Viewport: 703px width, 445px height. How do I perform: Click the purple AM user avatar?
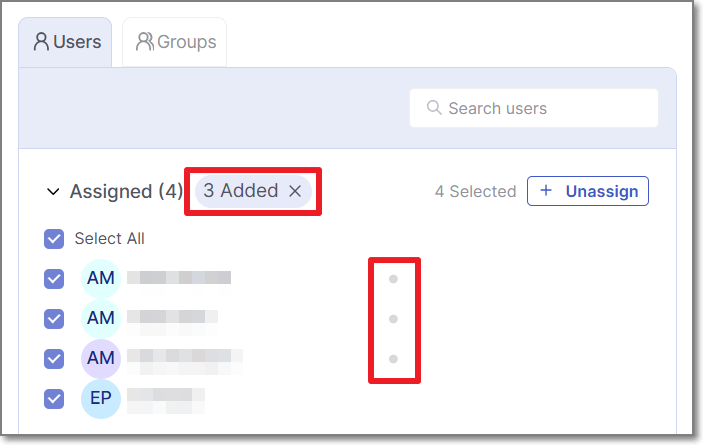tap(101, 359)
